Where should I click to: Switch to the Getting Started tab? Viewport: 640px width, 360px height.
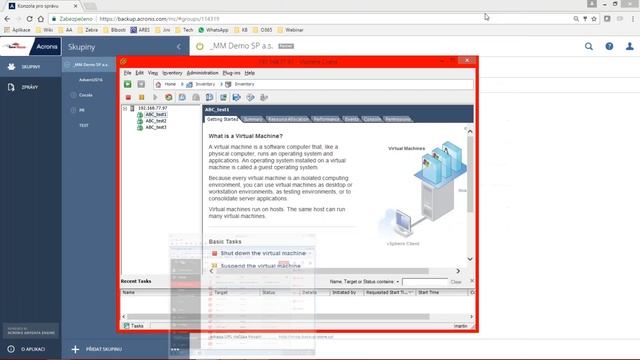pyautogui.click(x=222, y=119)
